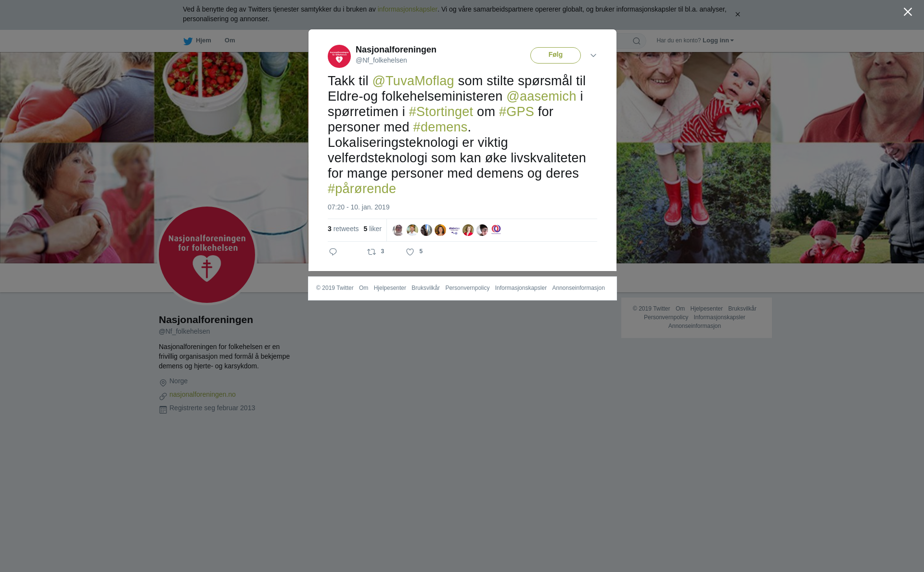
Task: Expand the tweet options chevron menu
Action: [x=593, y=56]
